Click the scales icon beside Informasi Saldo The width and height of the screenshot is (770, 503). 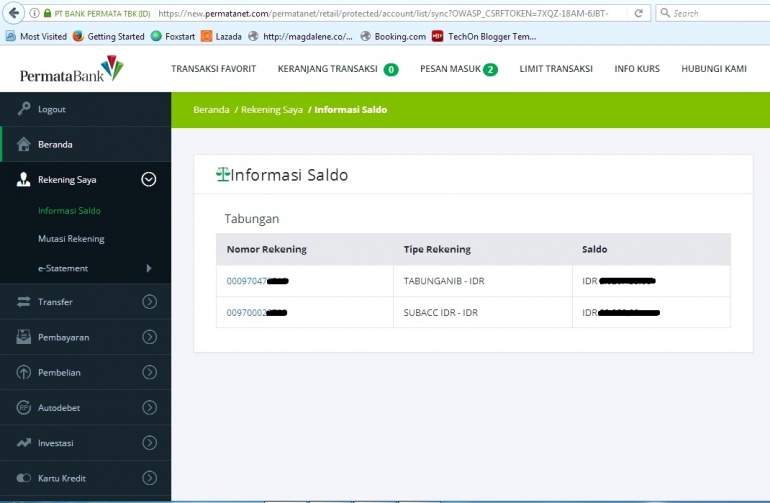tap(222, 174)
